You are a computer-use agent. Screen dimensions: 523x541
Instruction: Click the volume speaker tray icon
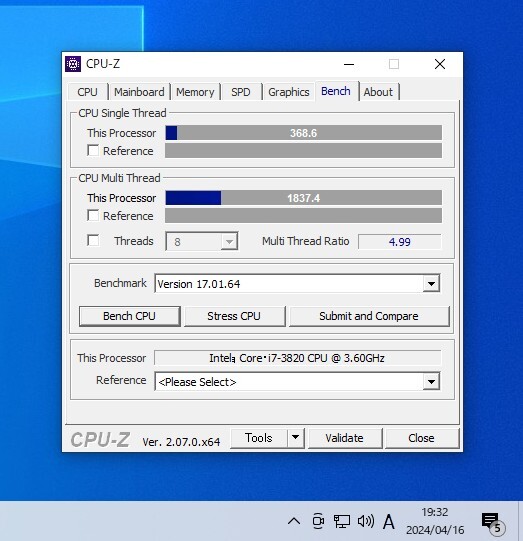(366, 521)
